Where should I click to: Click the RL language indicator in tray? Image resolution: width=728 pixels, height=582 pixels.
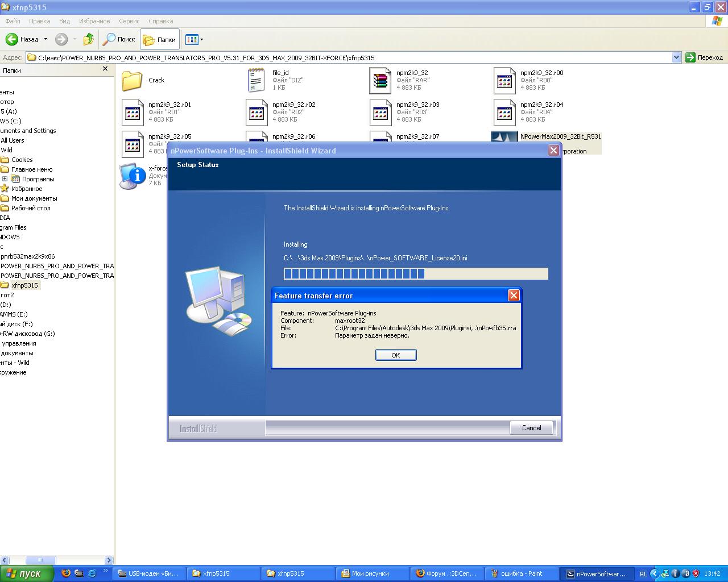[643, 574]
